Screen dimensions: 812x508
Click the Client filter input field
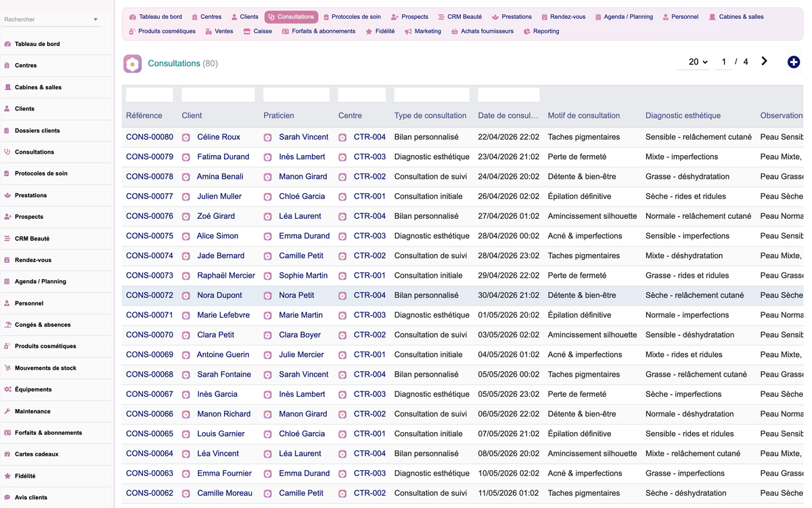click(218, 95)
